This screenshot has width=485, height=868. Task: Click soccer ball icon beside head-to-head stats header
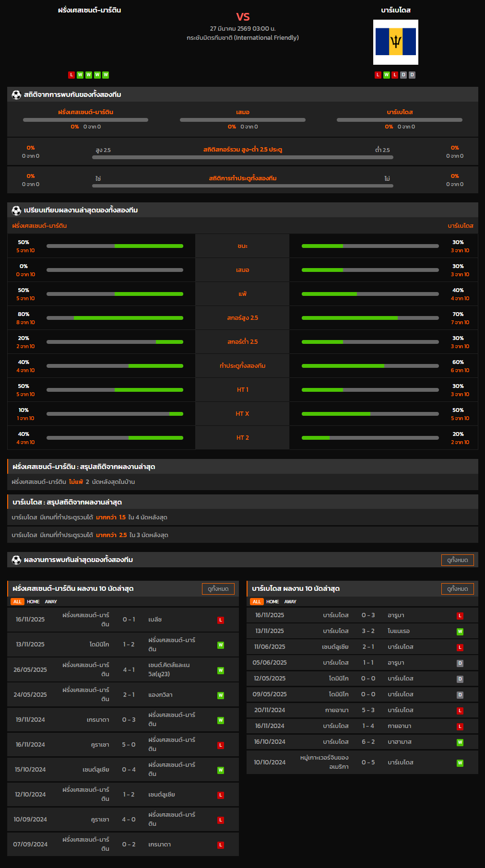pos(16,95)
